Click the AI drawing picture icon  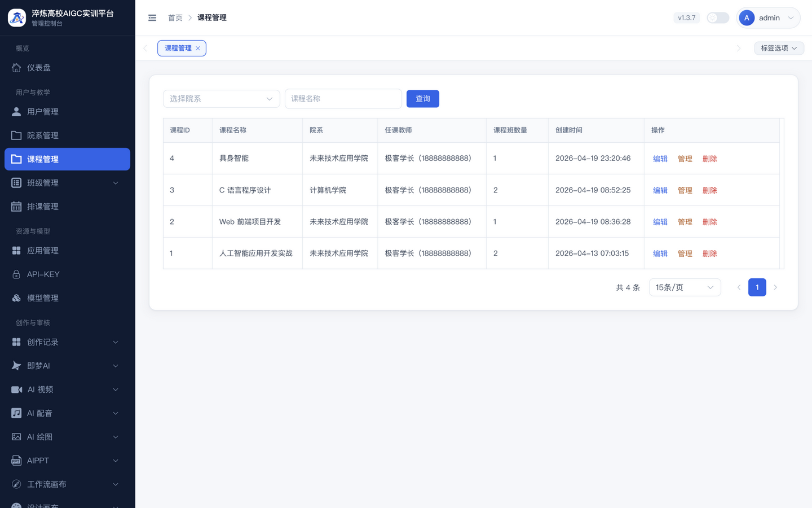[16, 437]
